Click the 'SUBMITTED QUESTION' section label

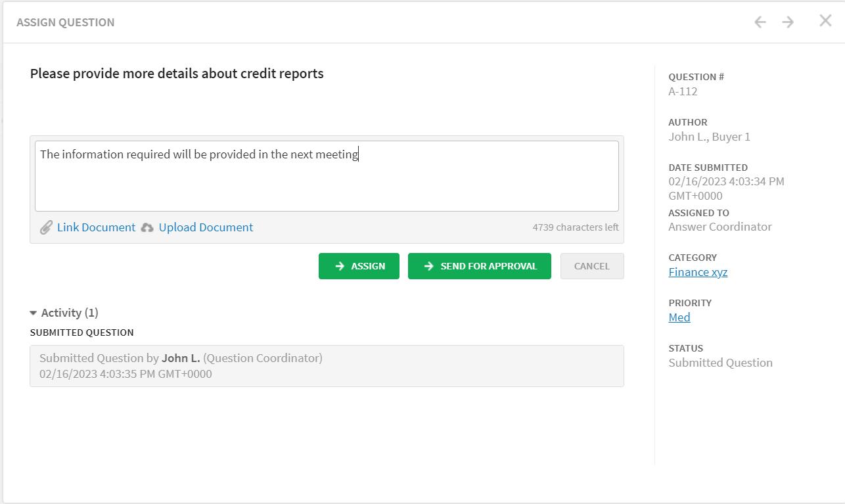click(x=82, y=332)
